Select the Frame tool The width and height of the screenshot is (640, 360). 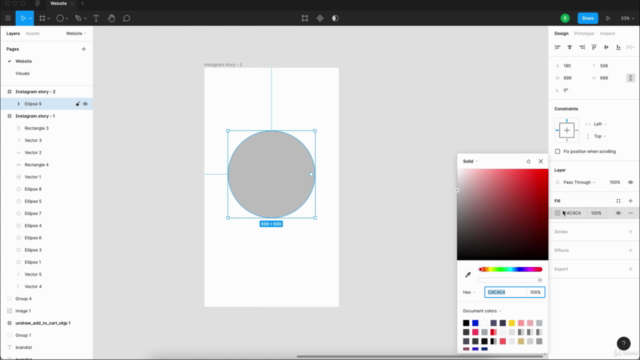42,18
